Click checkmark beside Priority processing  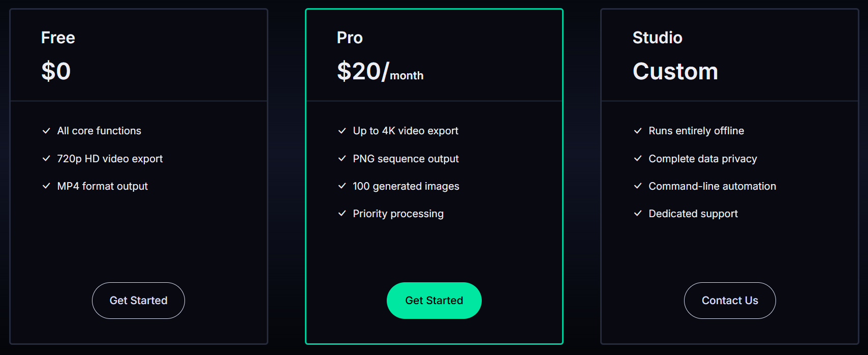(342, 214)
